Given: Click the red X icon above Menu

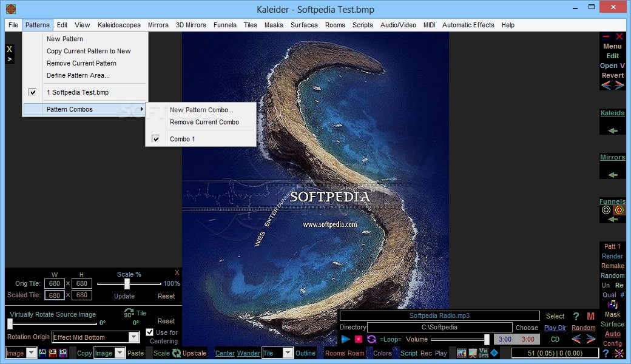Looking at the screenshot, I should 619,36.
